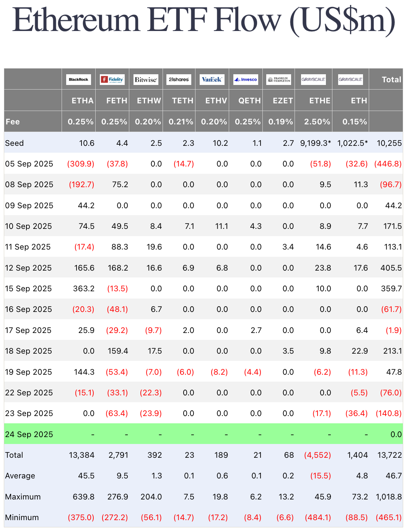The height and width of the screenshot is (532, 407).
Task: Select the 12 Sep 2025 row date
Action: tap(28, 268)
